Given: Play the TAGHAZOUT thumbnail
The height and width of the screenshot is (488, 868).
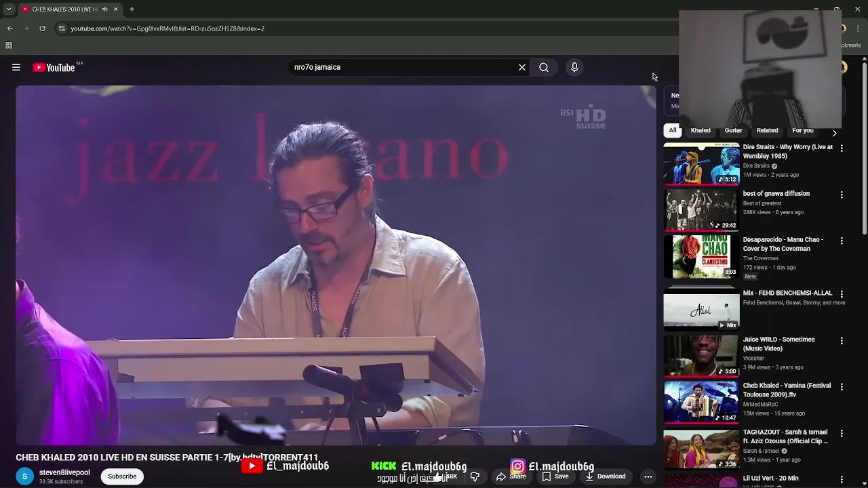Looking at the screenshot, I should click(x=701, y=448).
